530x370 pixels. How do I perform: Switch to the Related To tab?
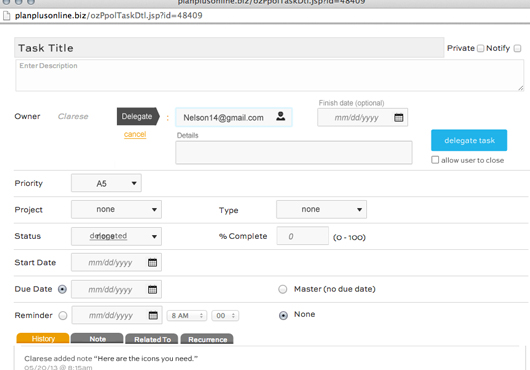point(152,339)
